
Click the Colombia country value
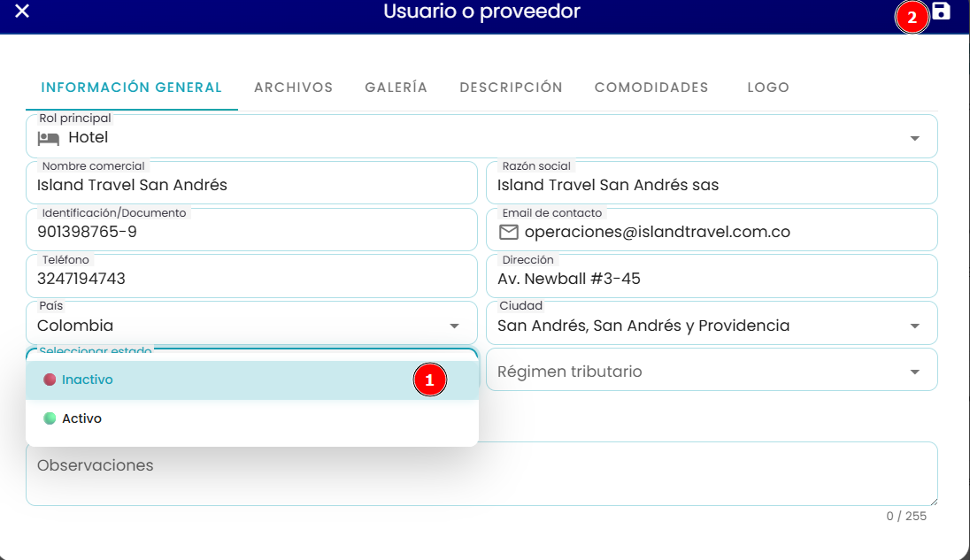(75, 326)
